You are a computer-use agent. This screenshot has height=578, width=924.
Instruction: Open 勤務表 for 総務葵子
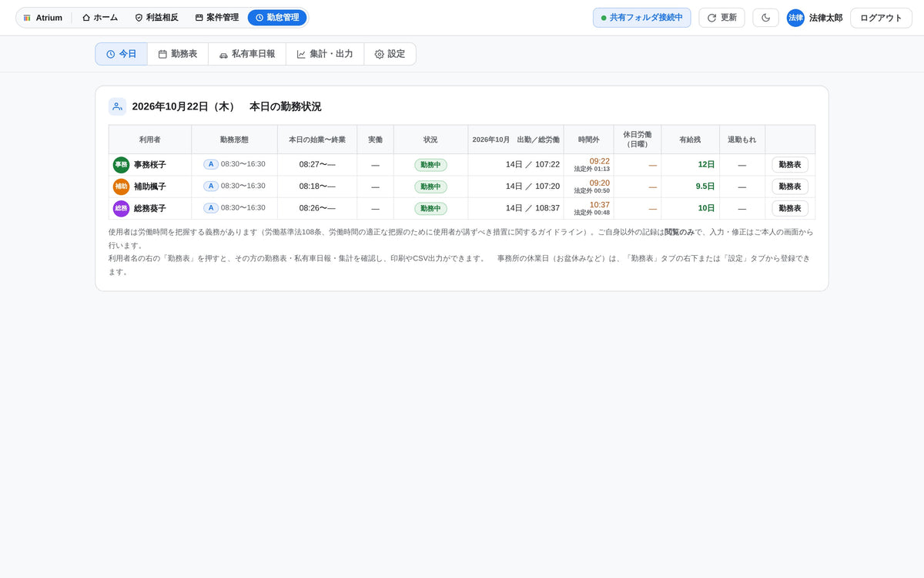(790, 208)
